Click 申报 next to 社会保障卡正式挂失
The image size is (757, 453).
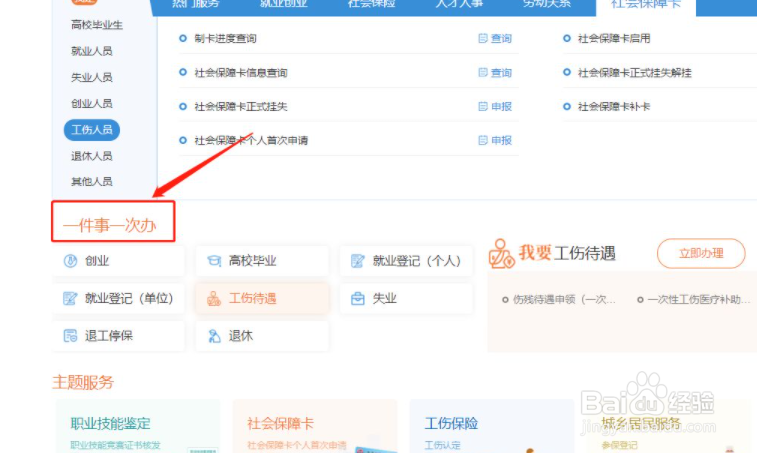501,106
